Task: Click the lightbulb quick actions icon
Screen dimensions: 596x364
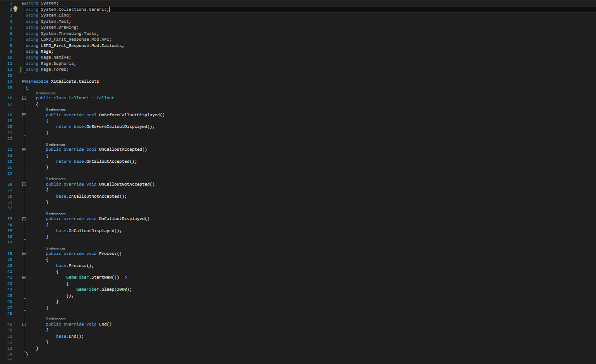Action: click(x=15, y=9)
